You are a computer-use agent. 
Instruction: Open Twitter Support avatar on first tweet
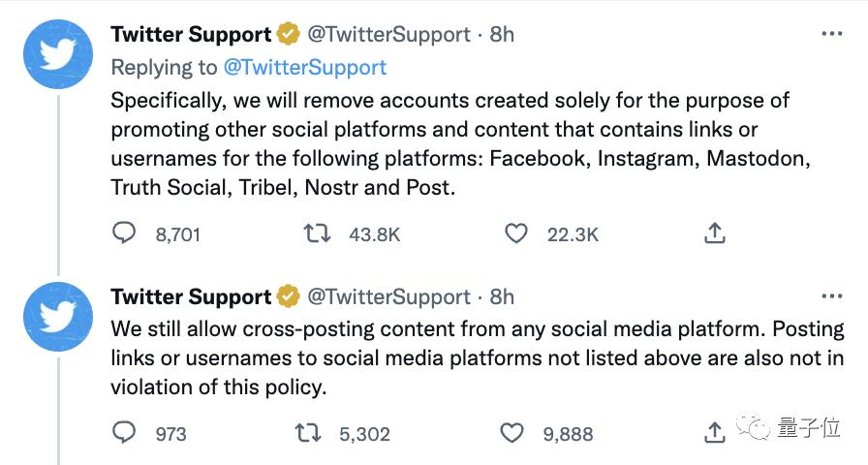point(60,55)
